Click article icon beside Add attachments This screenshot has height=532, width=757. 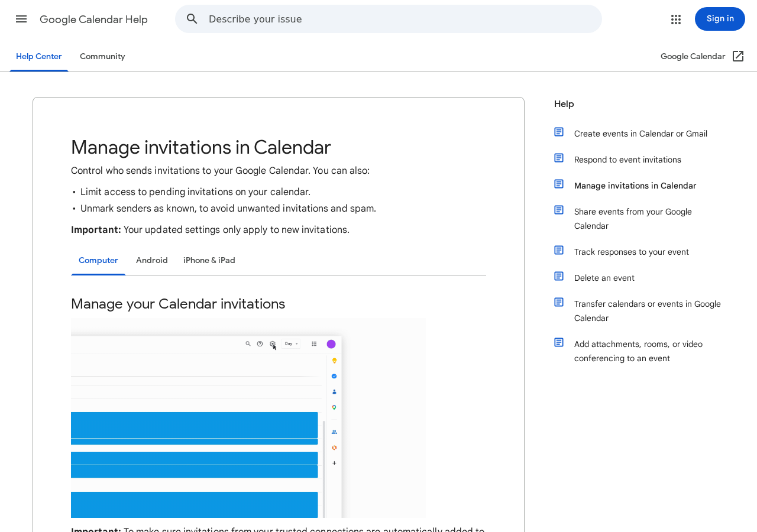point(559,342)
